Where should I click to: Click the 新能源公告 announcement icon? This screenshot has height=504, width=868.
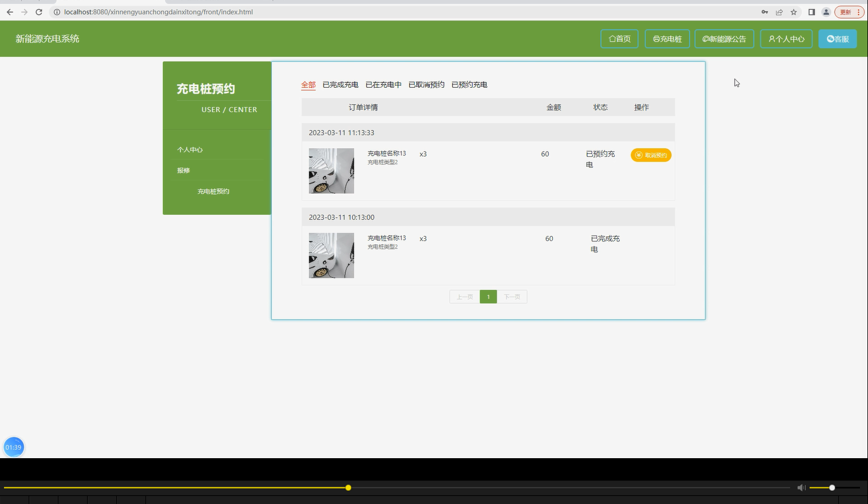click(706, 38)
